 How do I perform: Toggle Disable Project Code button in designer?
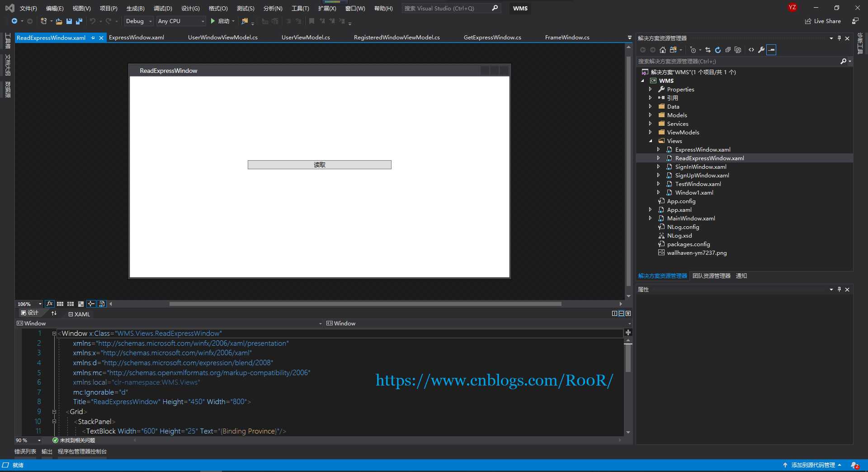[102, 304]
